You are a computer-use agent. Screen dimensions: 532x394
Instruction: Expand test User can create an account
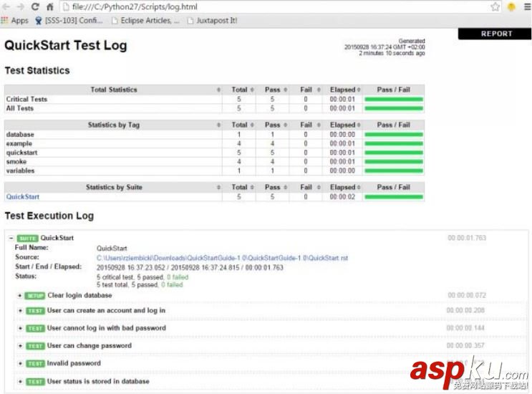coord(20,310)
